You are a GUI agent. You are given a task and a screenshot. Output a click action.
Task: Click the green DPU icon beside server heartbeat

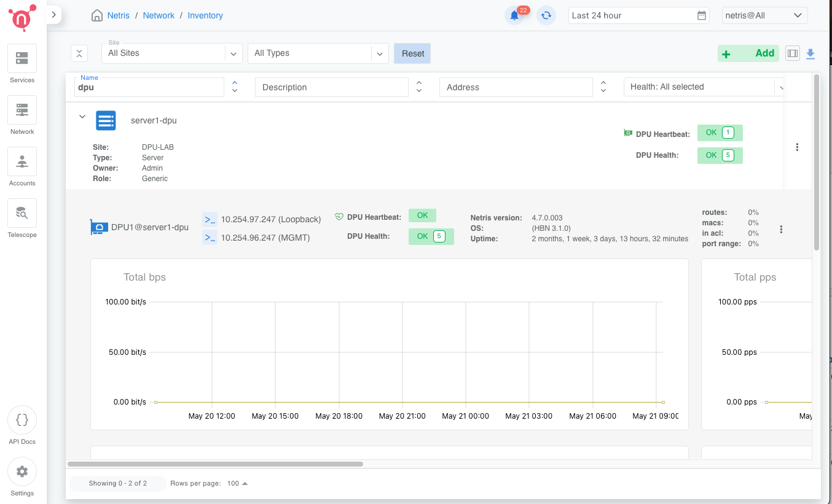point(628,133)
